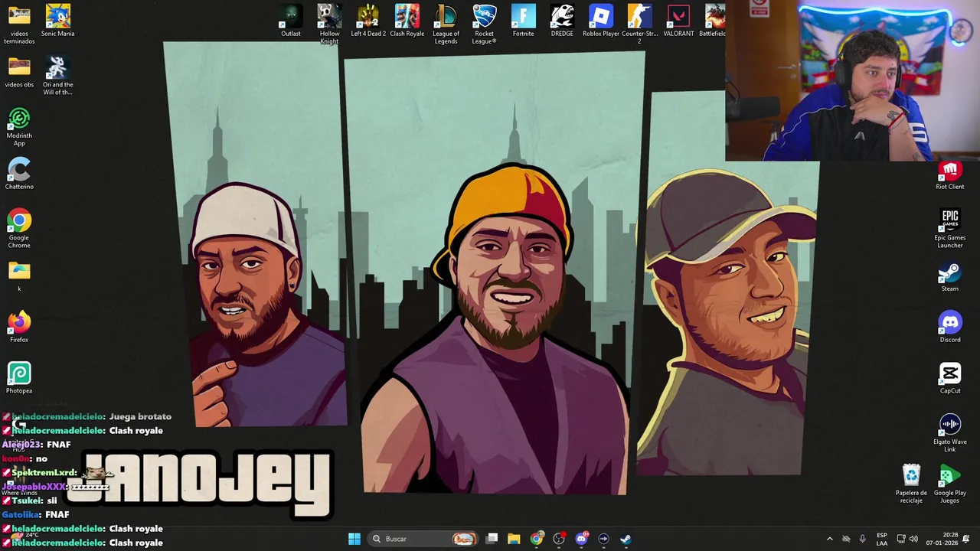Open Firefox from the desktop
980x551 pixels.
19,327
